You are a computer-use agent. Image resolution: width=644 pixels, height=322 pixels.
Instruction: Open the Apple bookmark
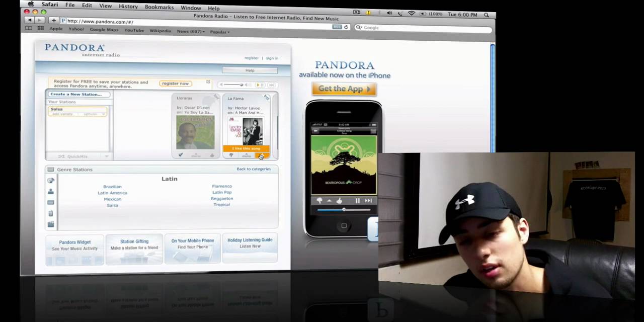coord(56,29)
